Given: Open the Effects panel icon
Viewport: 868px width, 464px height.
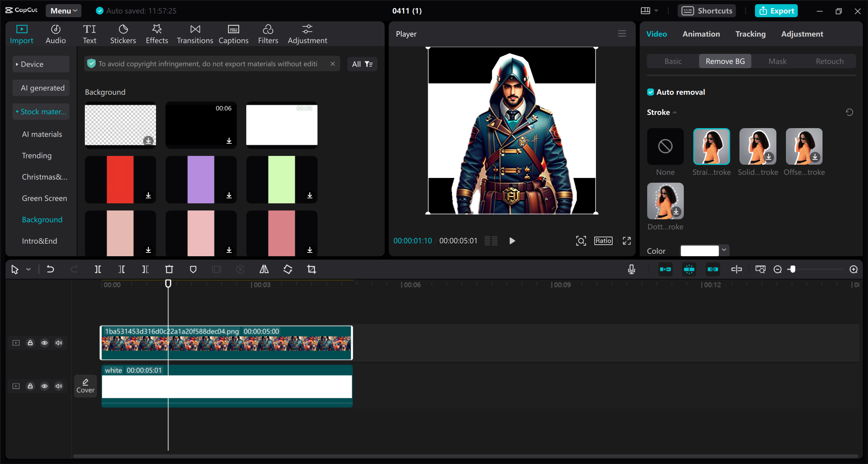Looking at the screenshot, I should pyautogui.click(x=156, y=33).
